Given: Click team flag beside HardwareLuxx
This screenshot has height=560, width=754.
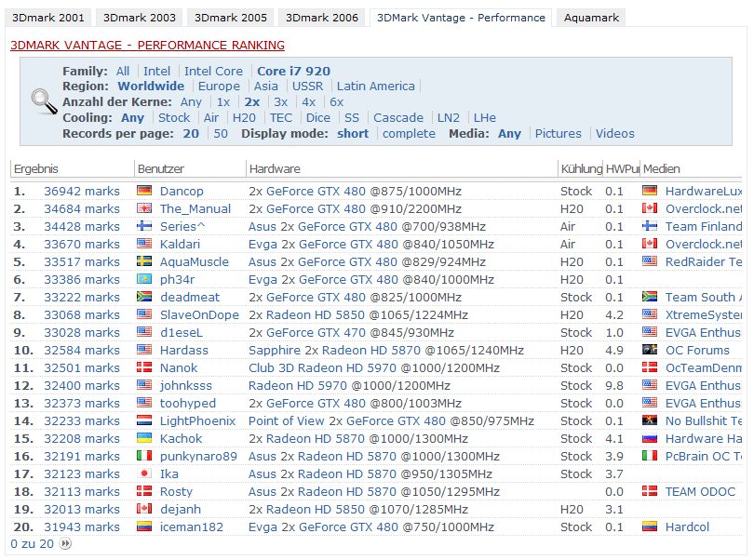Looking at the screenshot, I should [650, 191].
